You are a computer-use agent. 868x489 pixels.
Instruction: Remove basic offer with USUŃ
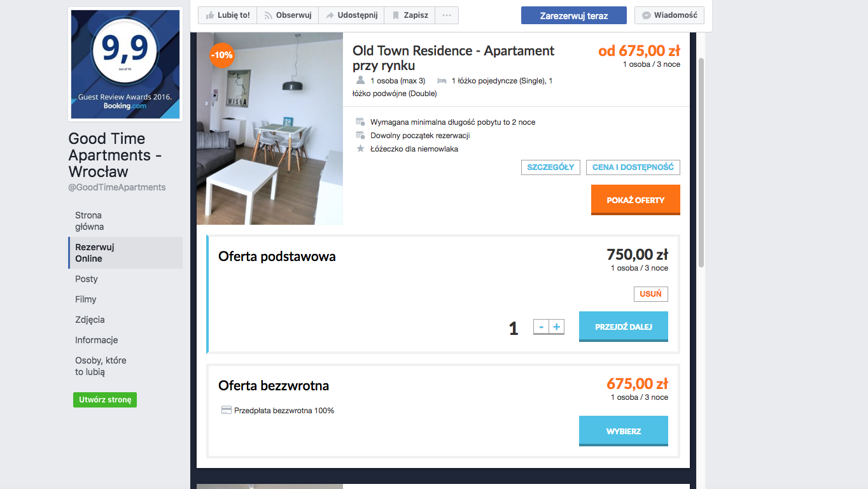[650, 294]
